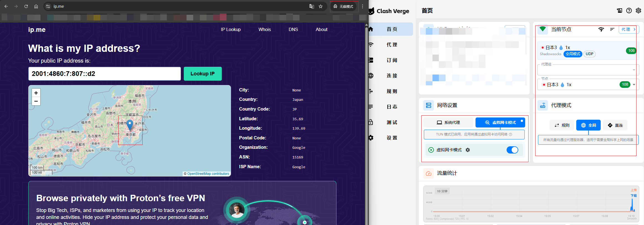Click the sort icon in 当前节点 header

coord(612,29)
